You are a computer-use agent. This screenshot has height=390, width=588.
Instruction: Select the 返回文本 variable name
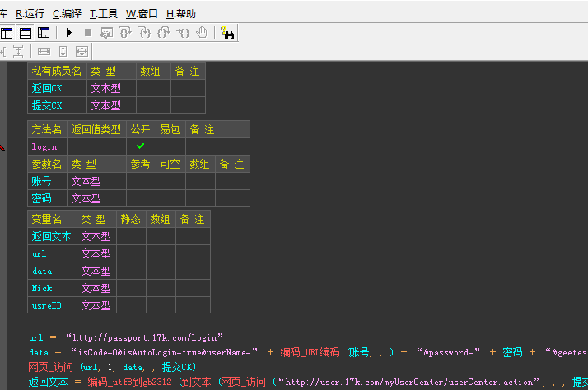(52, 236)
